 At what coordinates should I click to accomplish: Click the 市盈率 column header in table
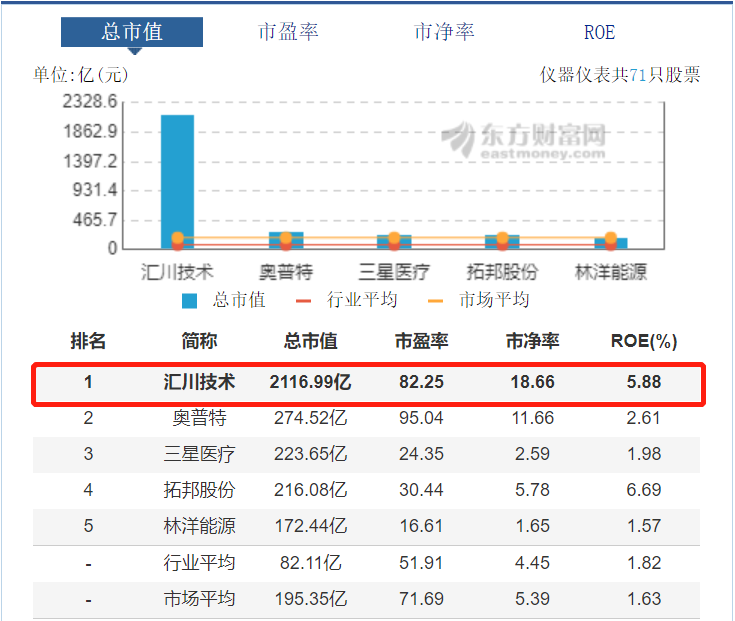pos(421,341)
